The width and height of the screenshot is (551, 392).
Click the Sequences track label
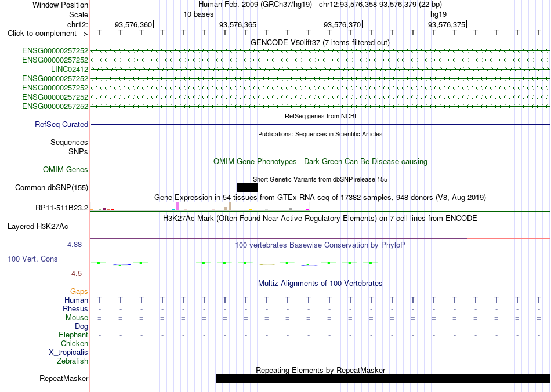click(x=69, y=142)
